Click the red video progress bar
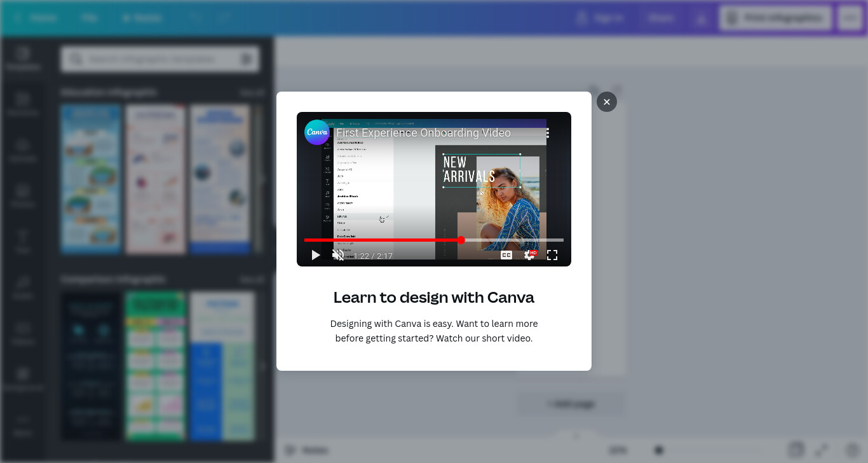868x463 pixels. coord(433,240)
